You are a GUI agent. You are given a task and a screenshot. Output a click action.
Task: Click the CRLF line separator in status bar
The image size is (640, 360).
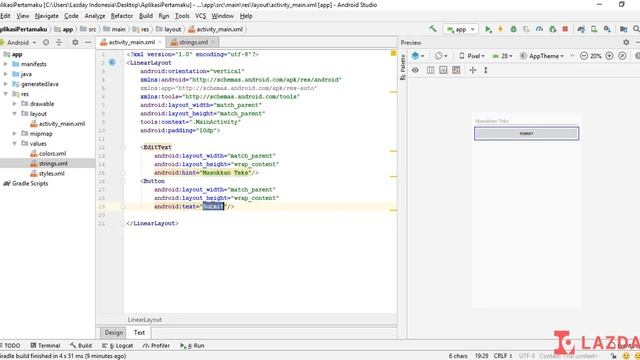pyautogui.click(x=502, y=356)
